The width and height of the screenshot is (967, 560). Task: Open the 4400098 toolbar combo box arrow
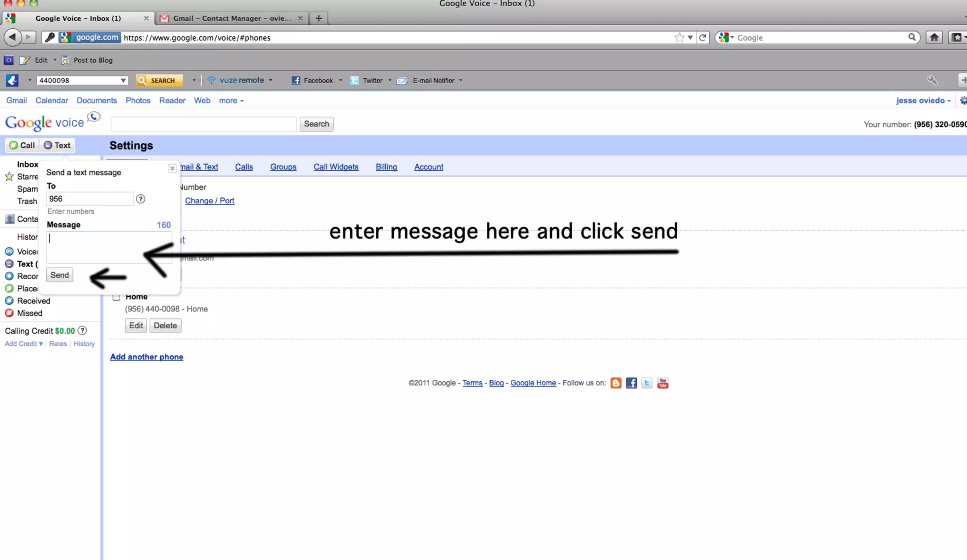pos(123,81)
